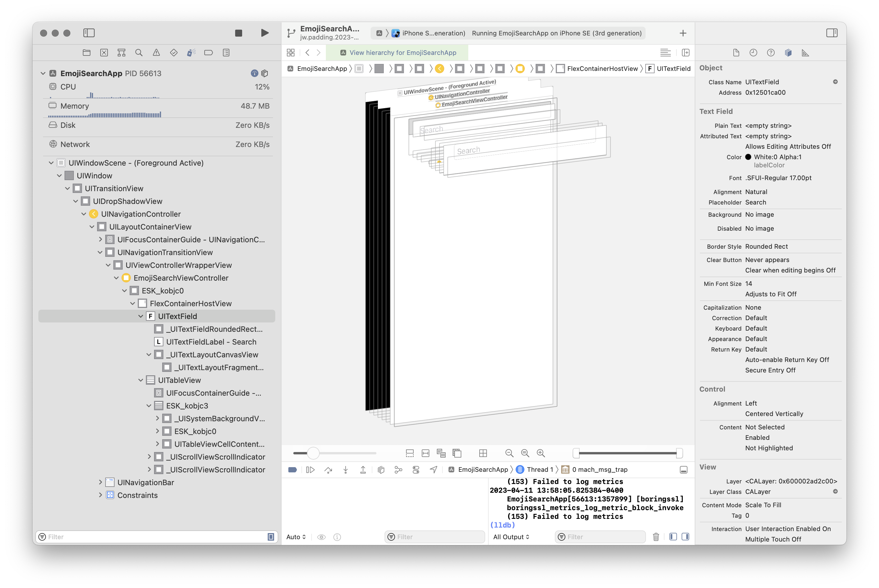Open the Report navigator list icon
The image size is (879, 588).
(226, 53)
